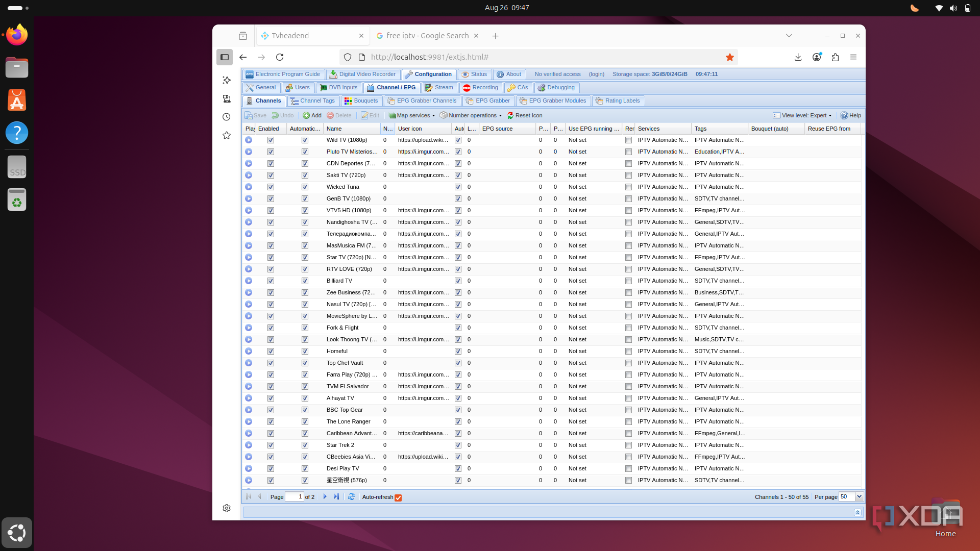Click the (login) link
The image size is (980, 551).
(x=596, y=74)
